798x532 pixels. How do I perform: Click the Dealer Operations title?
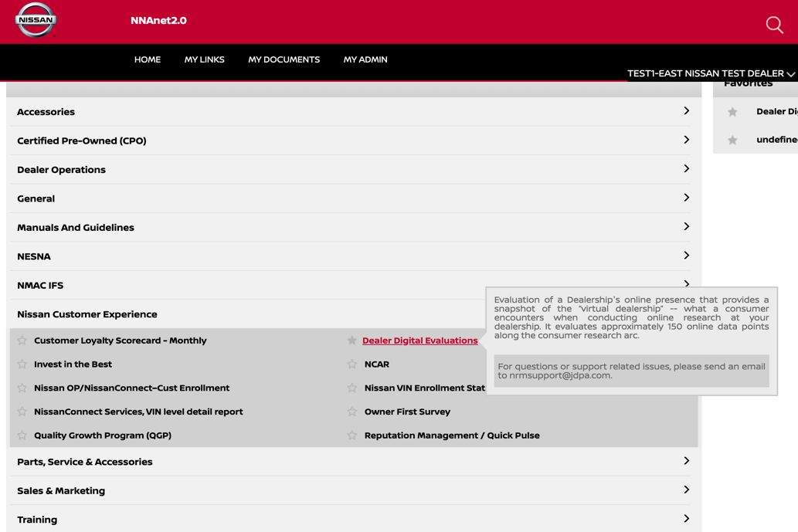tap(61, 170)
